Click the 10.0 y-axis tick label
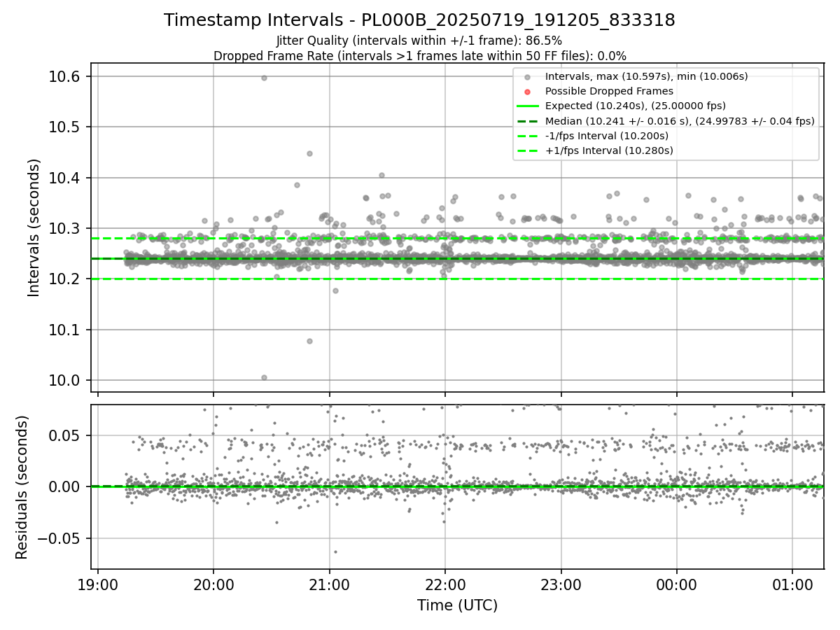This screenshot has height=630, width=840. [x=65, y=380]
